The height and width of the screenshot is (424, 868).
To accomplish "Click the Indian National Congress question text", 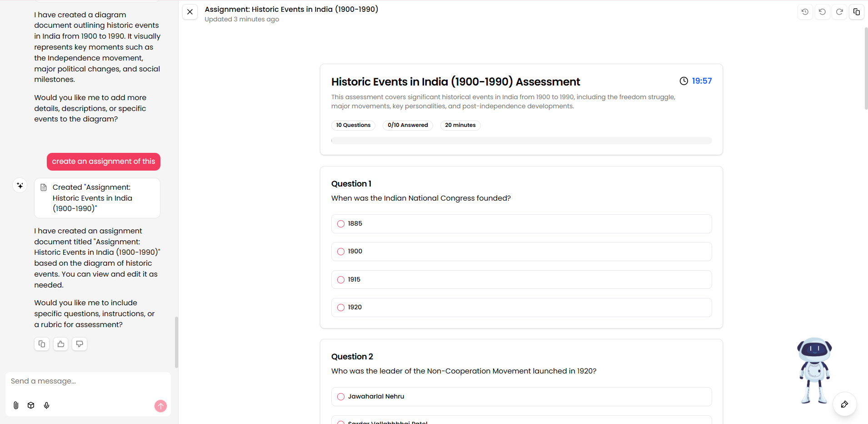I will tap(421, 198).
